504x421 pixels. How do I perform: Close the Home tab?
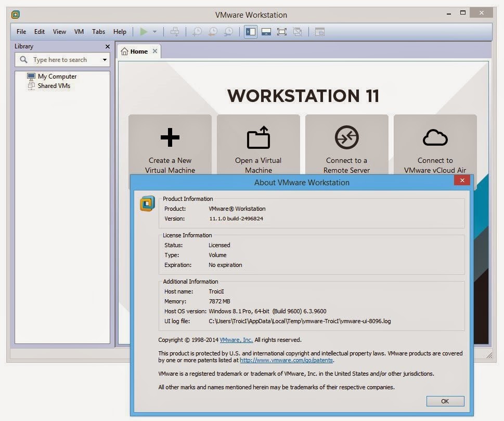click(155, 51)
